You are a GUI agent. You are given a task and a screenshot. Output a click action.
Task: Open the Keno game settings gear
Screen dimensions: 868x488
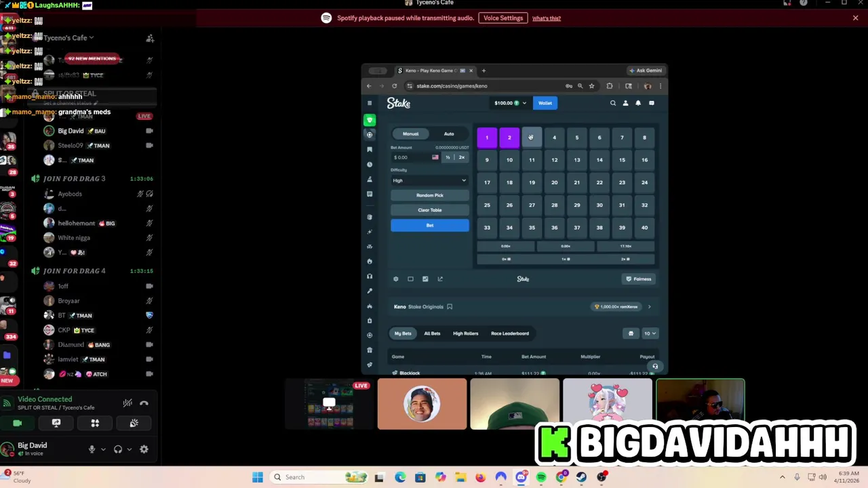tap(396, 279)
